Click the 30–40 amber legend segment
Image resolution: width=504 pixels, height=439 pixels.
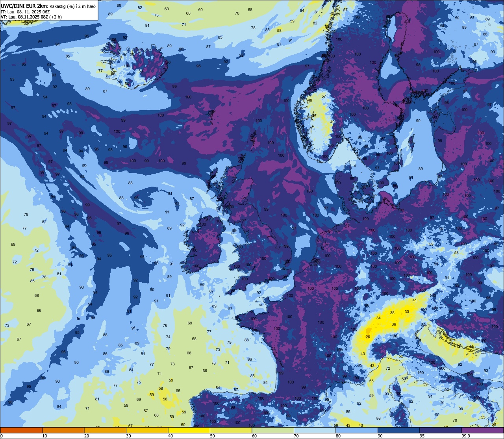(147, 430)
